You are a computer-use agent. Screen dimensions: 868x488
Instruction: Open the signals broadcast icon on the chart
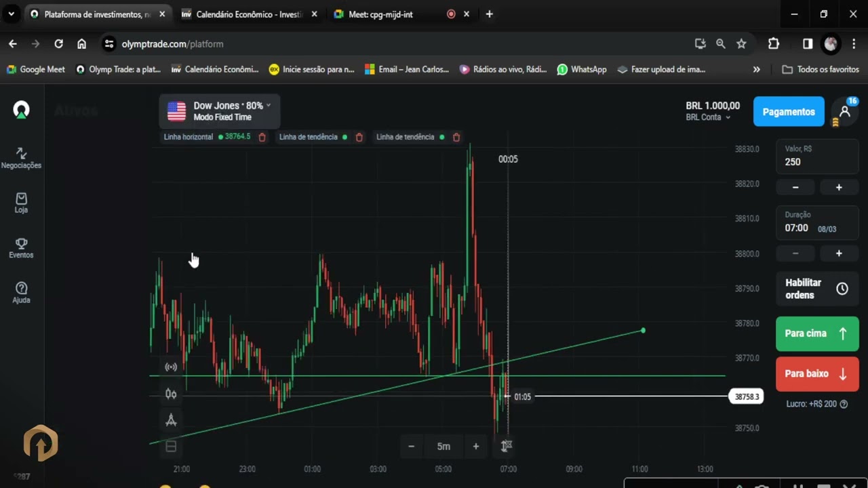(x=171, y=367)
